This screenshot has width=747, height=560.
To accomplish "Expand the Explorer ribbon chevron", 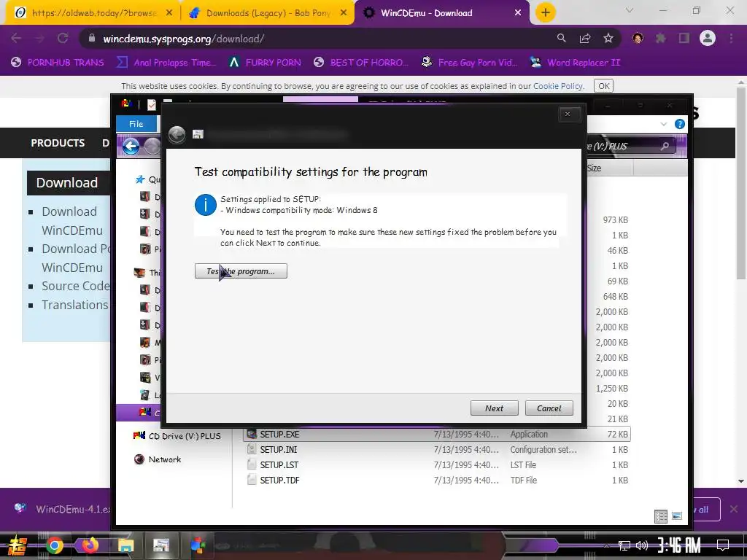I will (664, 124).
